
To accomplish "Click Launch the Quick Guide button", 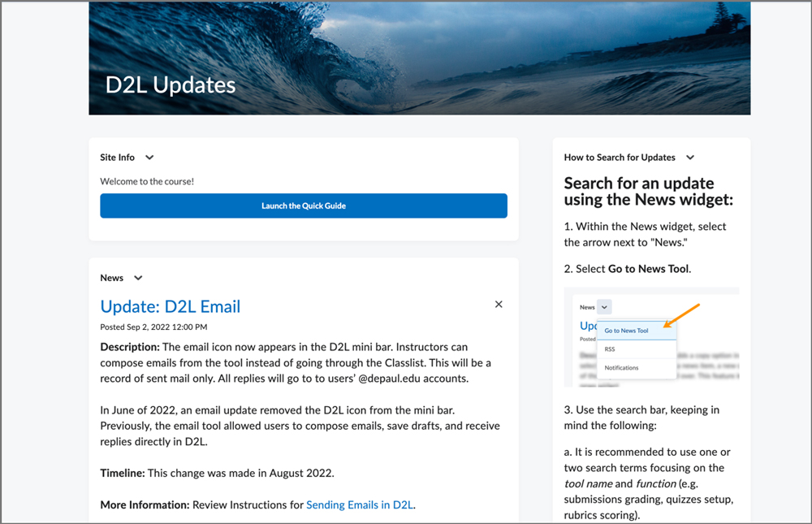I will [x=304, y=206].
